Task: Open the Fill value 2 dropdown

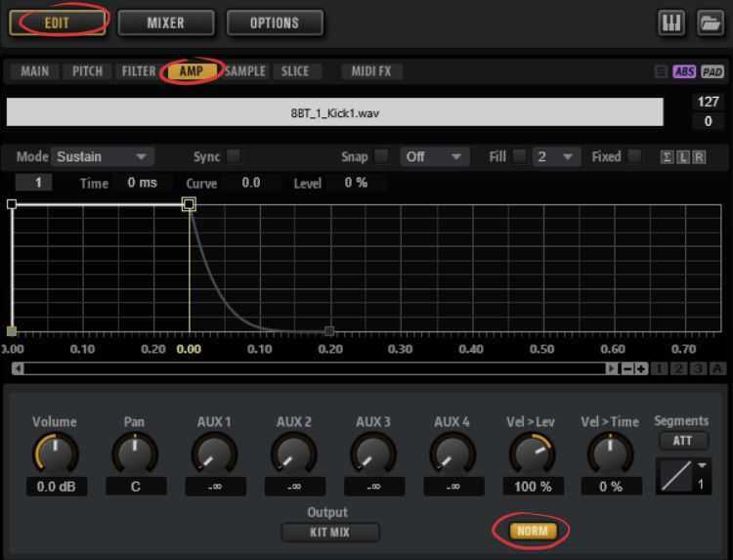Action: tap(556, 156)
